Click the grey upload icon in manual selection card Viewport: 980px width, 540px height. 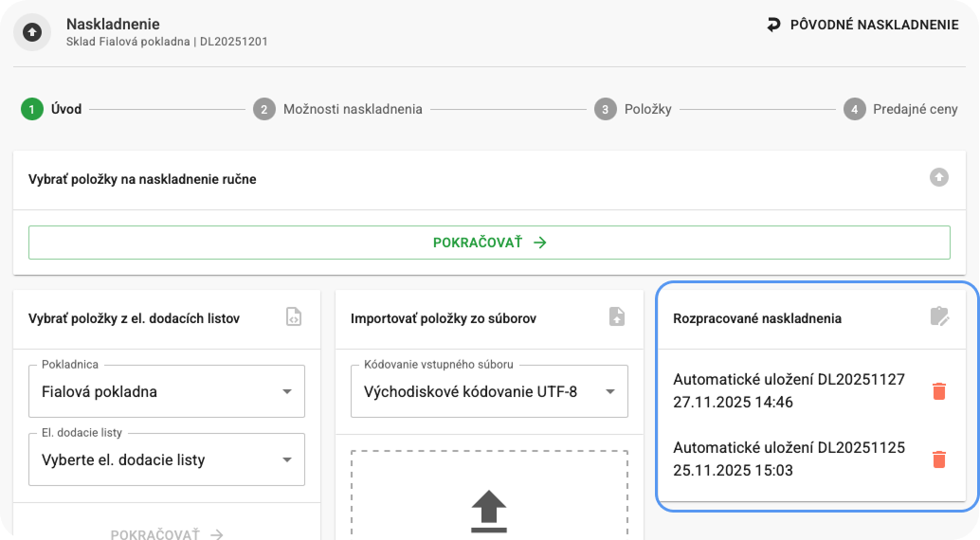click(x=938, y=177)
